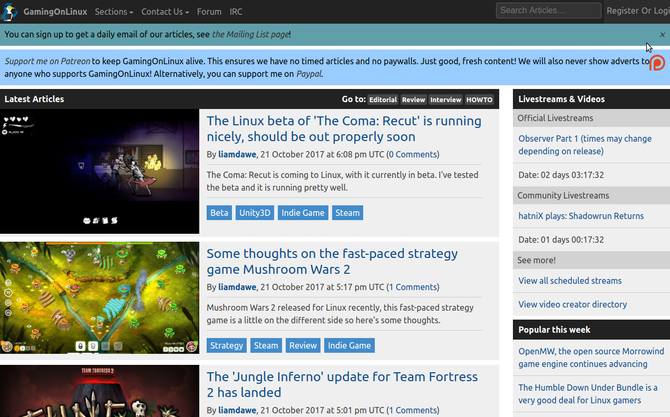The image size is (670, 417).
Task: Select Indie Game tag under Mushroom Wars 2
Action: (x=349, y=345)
